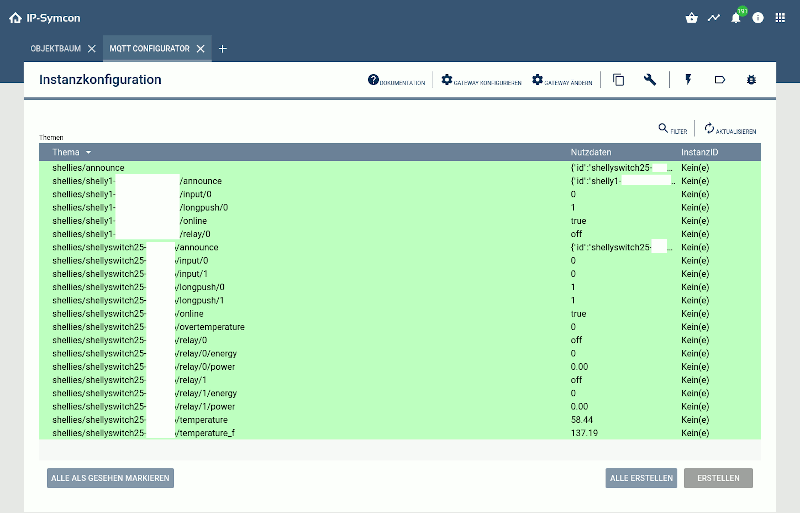Add a new tab with plus

[x=222, y=48]
